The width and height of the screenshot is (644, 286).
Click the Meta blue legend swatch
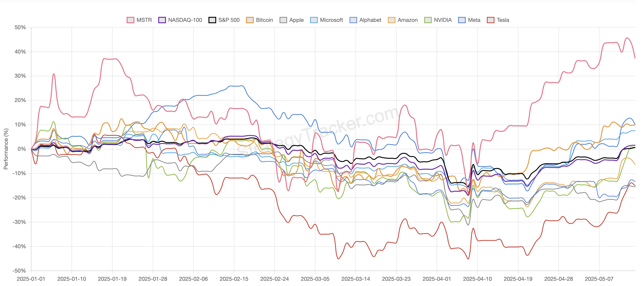(x=462, y=20)
